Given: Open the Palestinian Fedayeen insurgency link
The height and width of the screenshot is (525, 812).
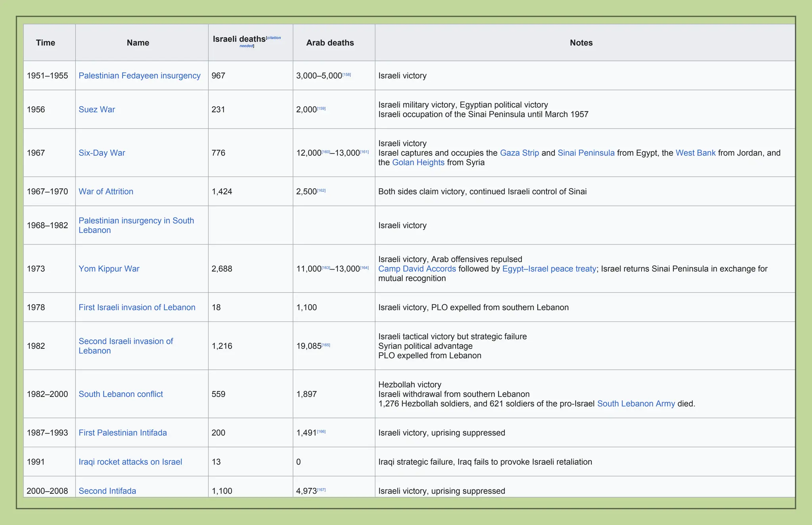Looking at the screenshot, I should tap(139, 76).
